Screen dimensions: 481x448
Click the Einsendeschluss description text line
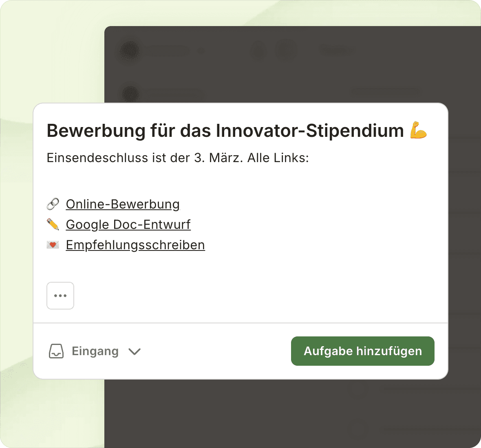178,158
